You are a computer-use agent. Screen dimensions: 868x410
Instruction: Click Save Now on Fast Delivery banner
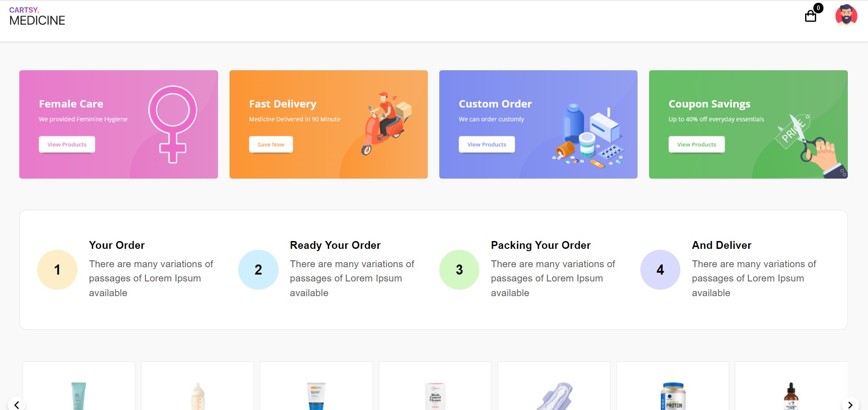(x=271, y=144)
